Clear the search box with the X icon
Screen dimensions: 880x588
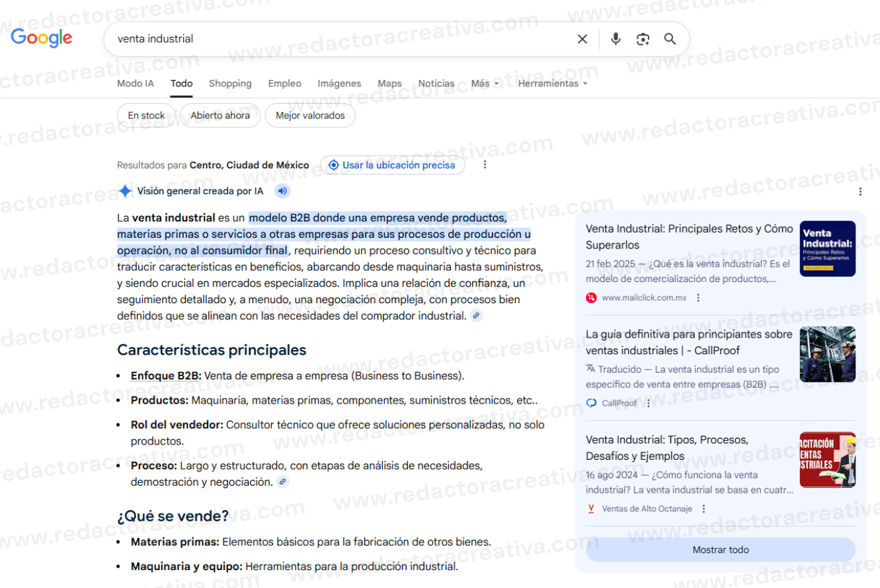pyautogui.click(x=582, y=39)
